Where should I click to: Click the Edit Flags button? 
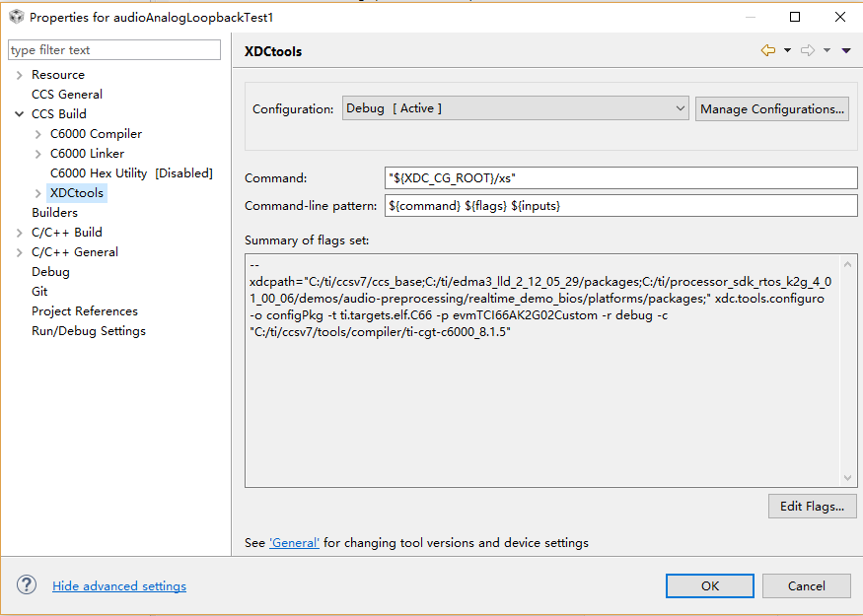pyautogui.click(x=812, y=506)
